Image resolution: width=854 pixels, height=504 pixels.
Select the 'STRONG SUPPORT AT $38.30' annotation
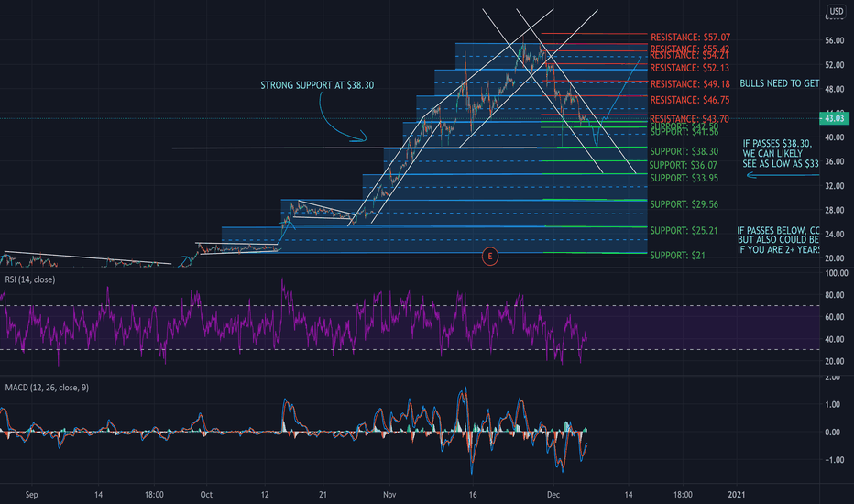click(317, 85)
